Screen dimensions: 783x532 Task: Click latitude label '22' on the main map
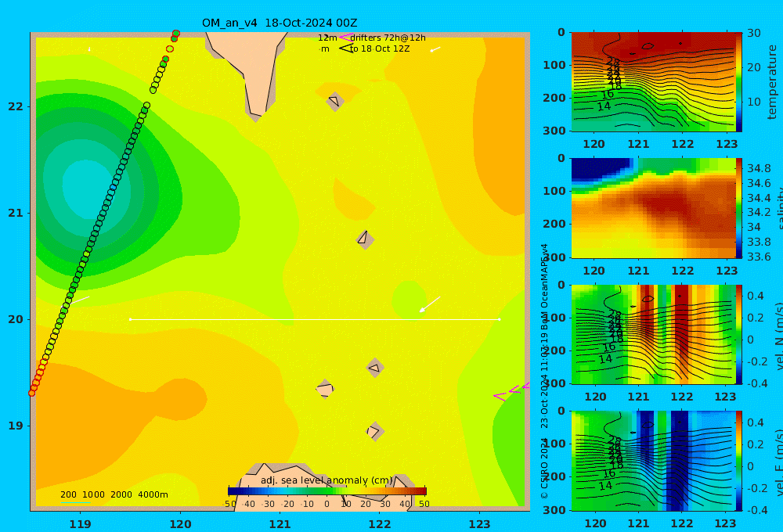point(16,106)
